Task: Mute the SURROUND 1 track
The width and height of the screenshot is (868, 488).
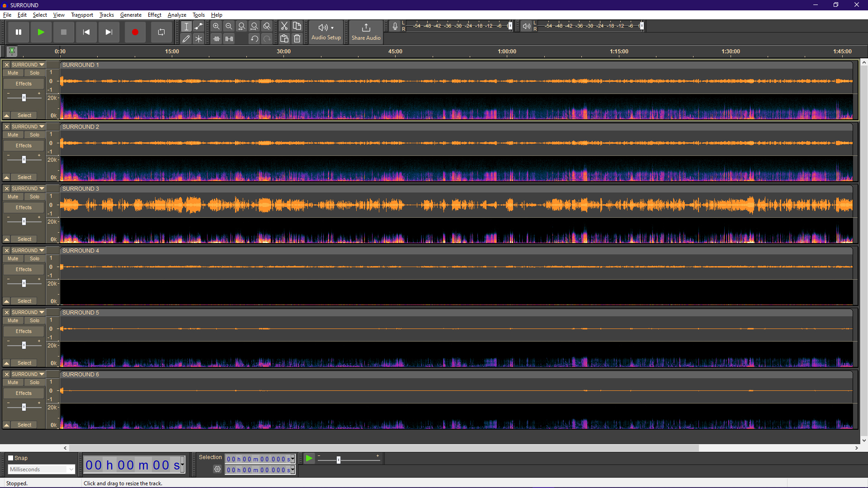Action: pyautogui.click(x=13, y=73)
